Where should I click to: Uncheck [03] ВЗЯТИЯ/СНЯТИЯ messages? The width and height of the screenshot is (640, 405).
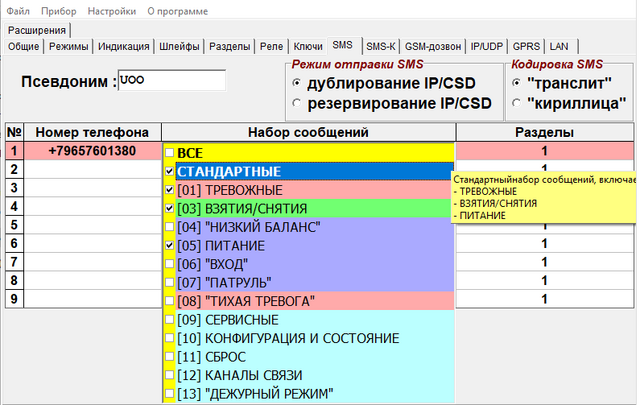pyautogui.click(x=170, y=209)
